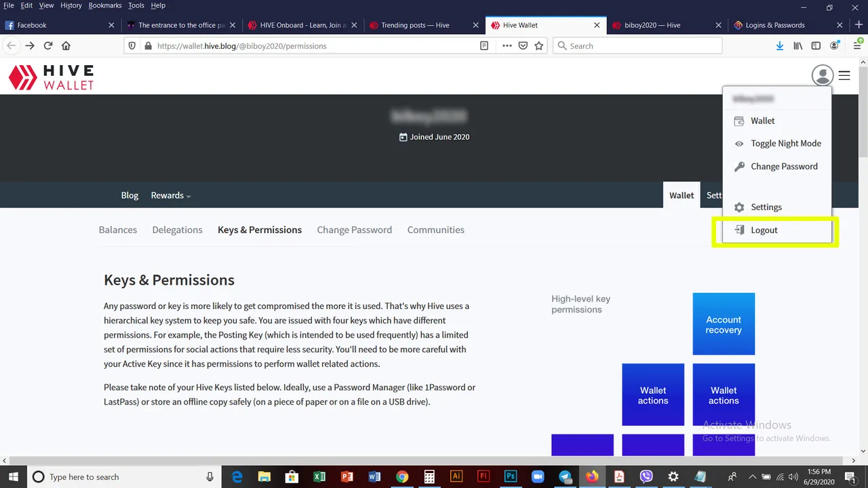This screenshot has height=488, width=868.
Task: Open the Firefox application menu
Action: click(857, 46)
